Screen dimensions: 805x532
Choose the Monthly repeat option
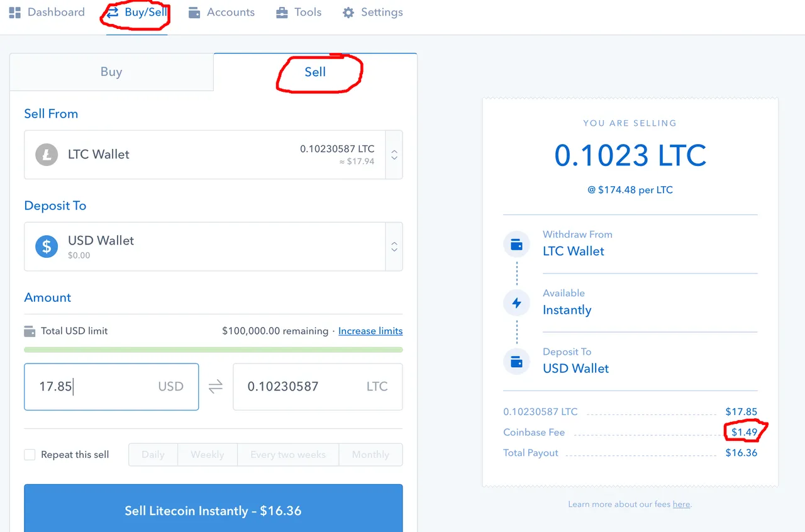(370, 455)
